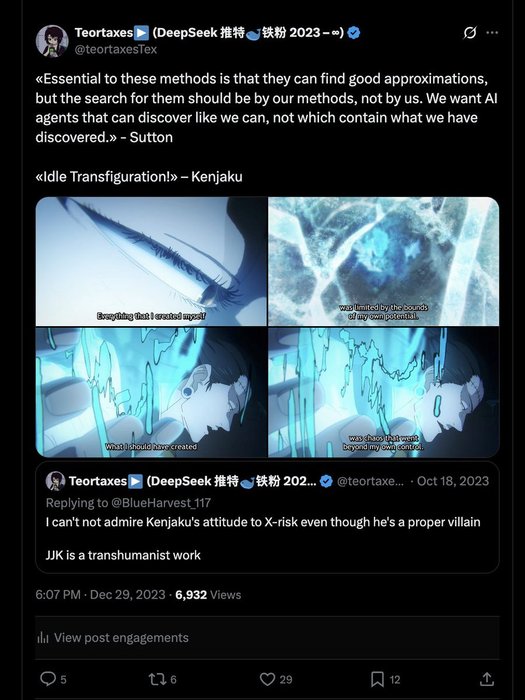Screen dimensions: 525x700
Task: Click the blue verified badge beside Teortaxes
Action: tap(354, 33)
